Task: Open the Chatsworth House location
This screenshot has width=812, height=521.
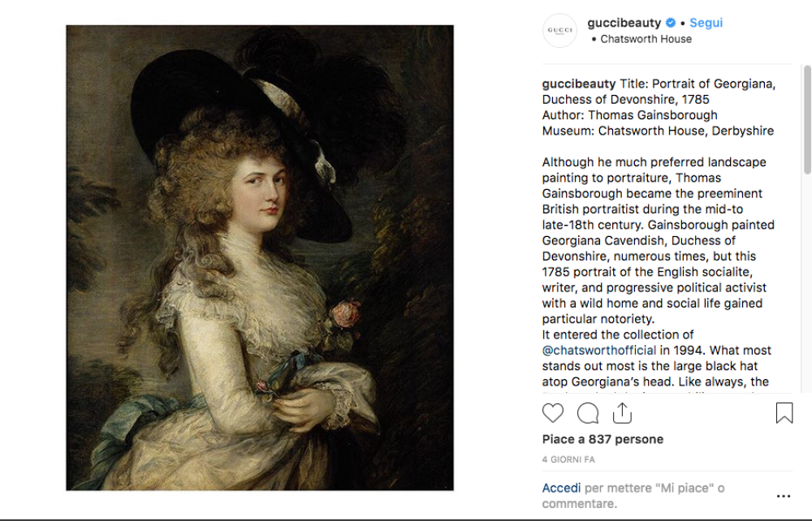Action: coord(646,39)
